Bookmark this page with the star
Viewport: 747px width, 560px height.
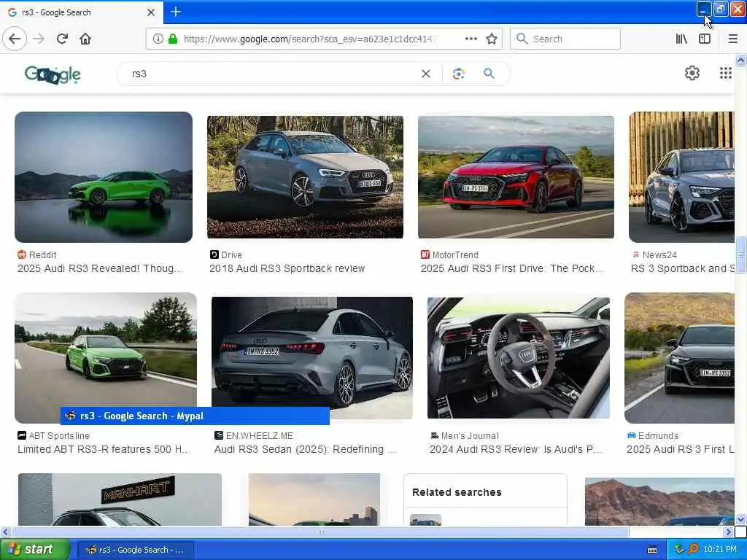tap(492, 39)
